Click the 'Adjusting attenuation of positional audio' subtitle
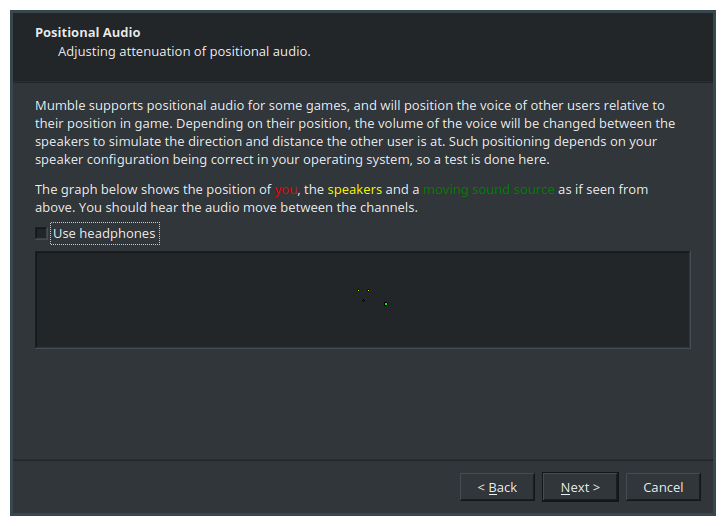This screenshot has width=726, height=526. coord(184,51)
